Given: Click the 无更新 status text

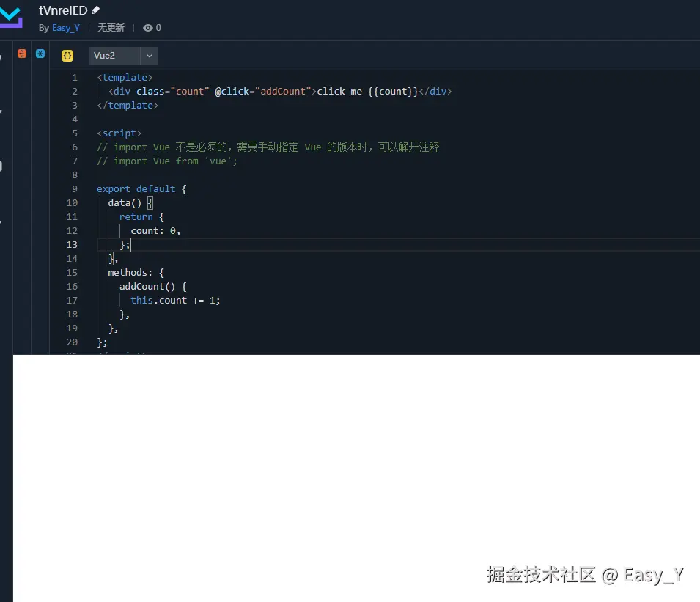Looking at the screenshot, I should coord(111,28).
